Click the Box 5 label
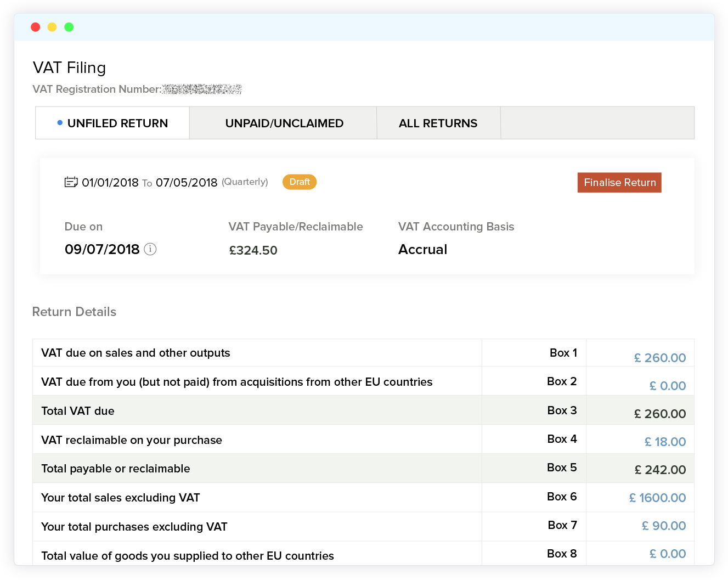Viewport: 728px width, 580px height. (562, 468)
